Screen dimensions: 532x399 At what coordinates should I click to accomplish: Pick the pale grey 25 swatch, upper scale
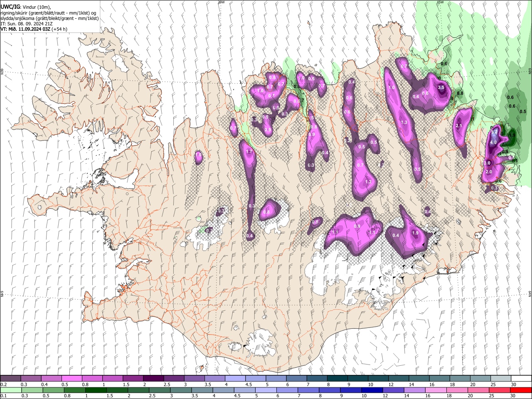(501, 379)
